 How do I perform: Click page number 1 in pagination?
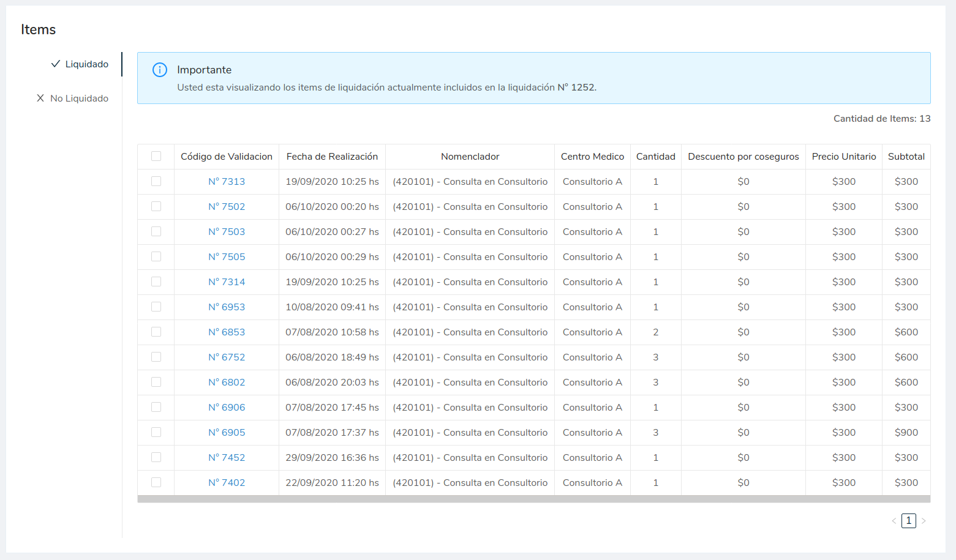pyautogui.click(x=908, y=521)
